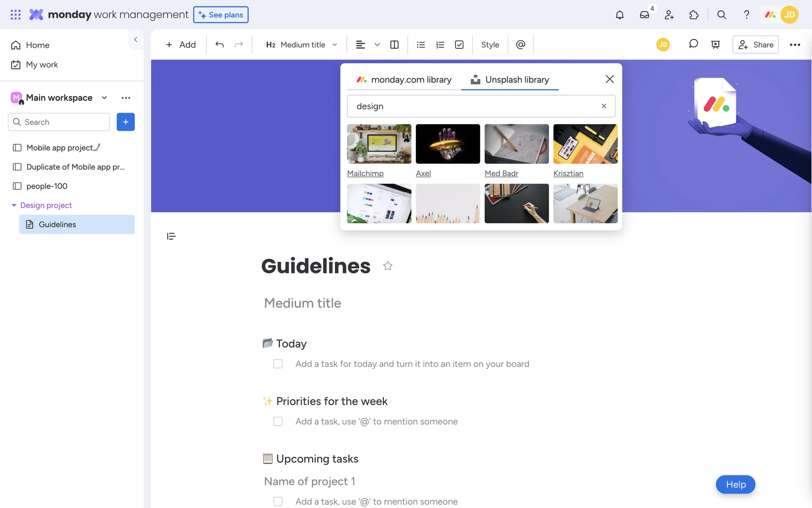Select the Unsplash library tab
Image resolution: width=812 pixels, height=508 pixels.
pyautogui.click(x=510, y=80)
